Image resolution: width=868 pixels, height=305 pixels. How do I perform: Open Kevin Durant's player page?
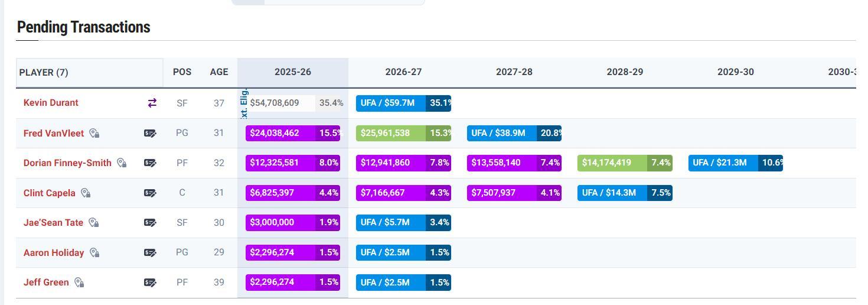51,103
